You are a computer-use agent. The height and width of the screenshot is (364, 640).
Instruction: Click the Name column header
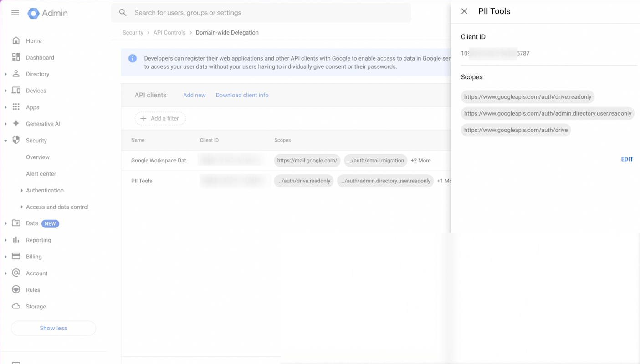pos(138,140)
